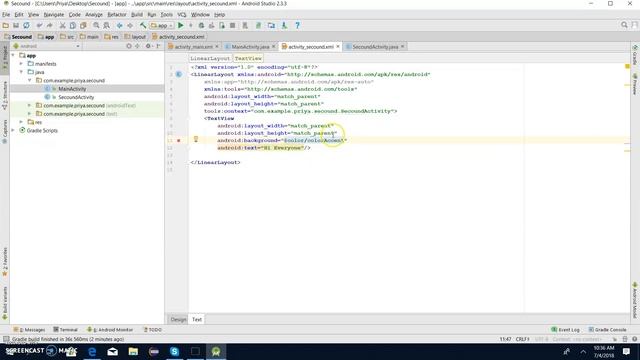Viewport: 640px width, 360px height.
Task: Click the Replace toolbar icon
Action: (x=107, y=25)
